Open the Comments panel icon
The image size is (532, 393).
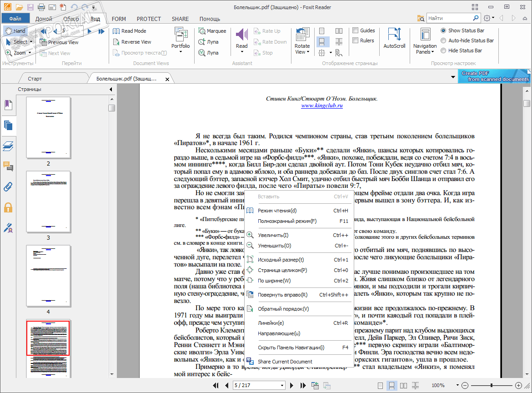pos(8,166)
